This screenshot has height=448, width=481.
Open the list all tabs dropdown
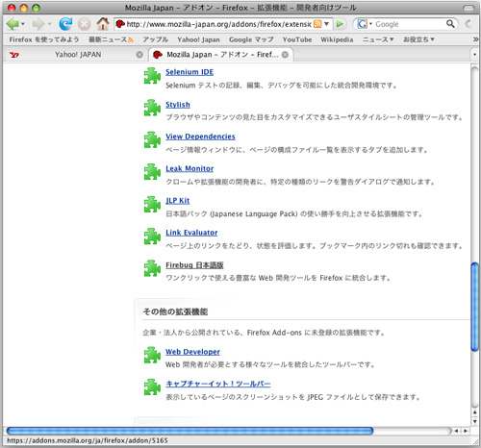(x=475, y=55)
